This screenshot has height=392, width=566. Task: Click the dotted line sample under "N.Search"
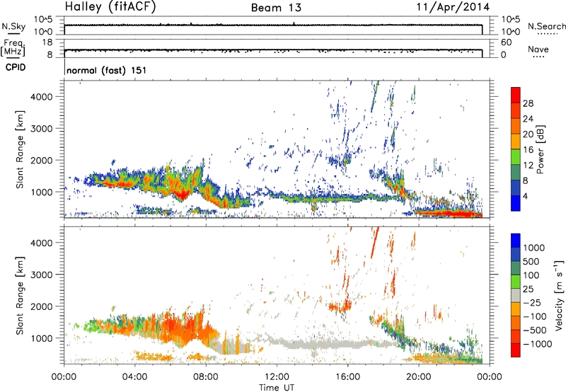click(x=547, y=34)
